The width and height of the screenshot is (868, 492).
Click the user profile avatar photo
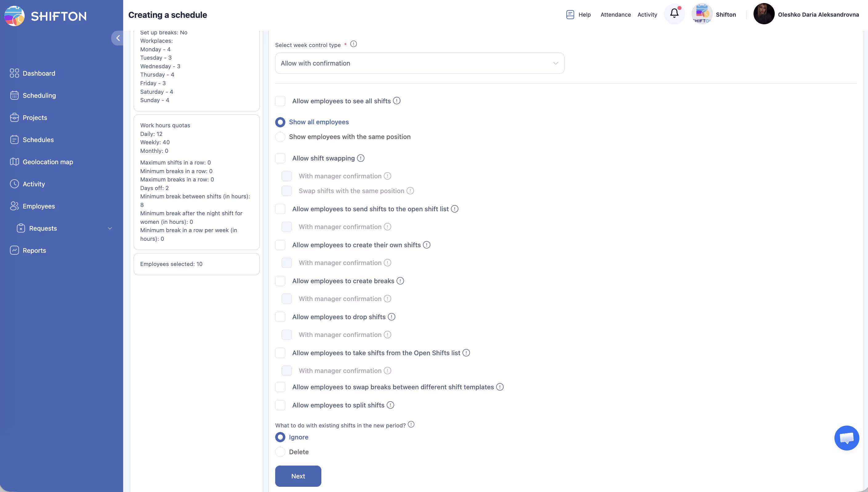click(764, 14)
